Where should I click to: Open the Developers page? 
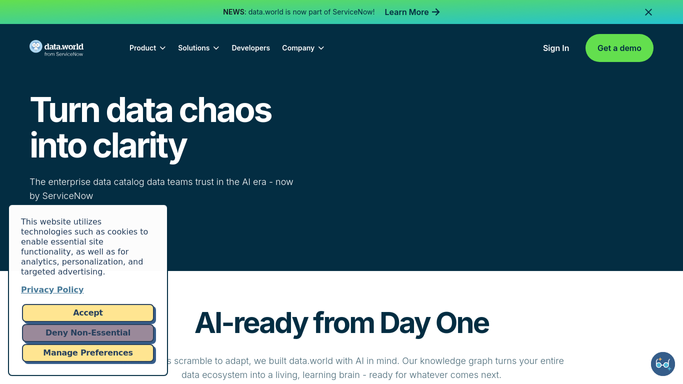coord(250,48)
